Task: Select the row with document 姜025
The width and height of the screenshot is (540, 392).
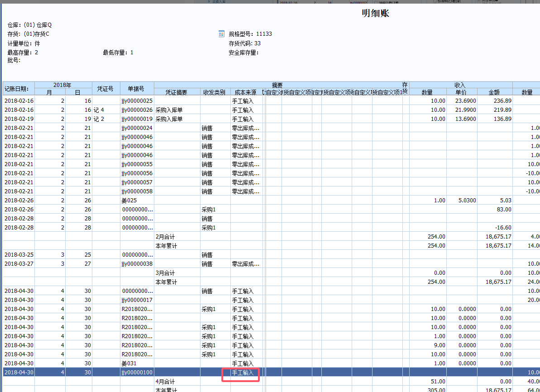Action: click(130, 200)
